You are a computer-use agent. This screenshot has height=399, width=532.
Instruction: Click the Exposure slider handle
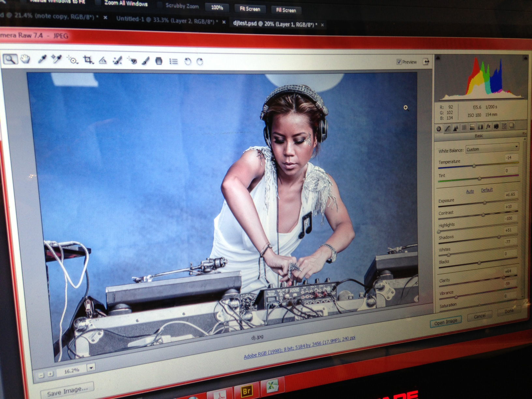coord(485,202)
